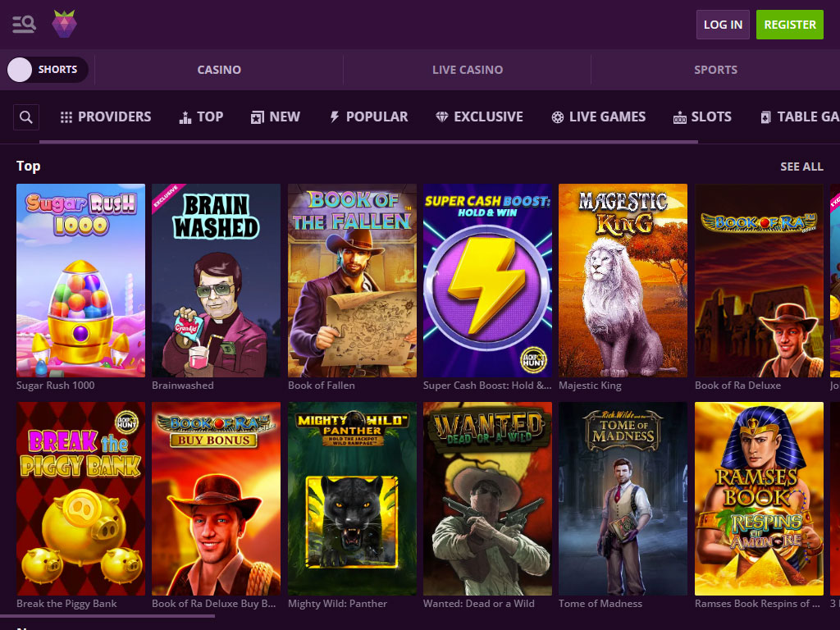840x630 pixels.
Task: Click the Slots machine icon
Action: pos(680,118)
